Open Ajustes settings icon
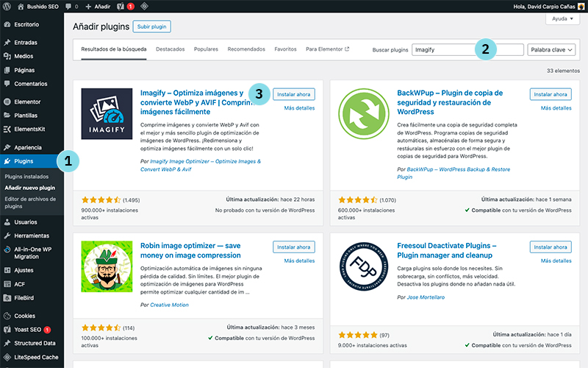Screen dimensions: 588x368 point(7,270)
